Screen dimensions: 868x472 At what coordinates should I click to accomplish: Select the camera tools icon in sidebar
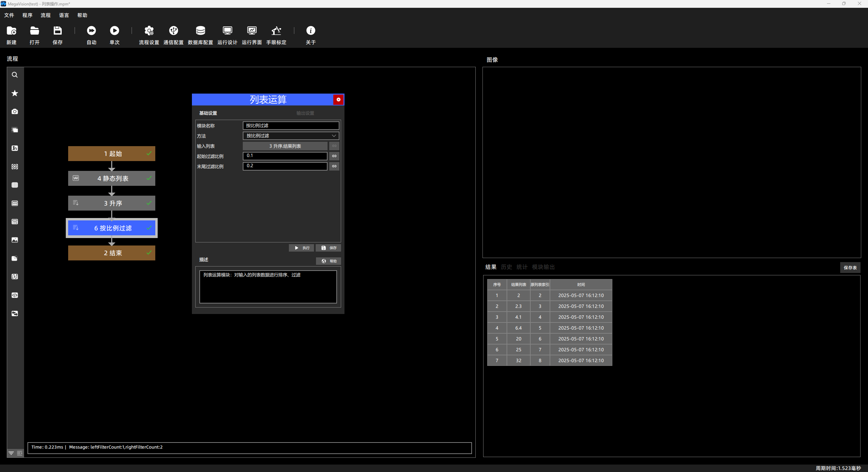(x=15, y=112)
